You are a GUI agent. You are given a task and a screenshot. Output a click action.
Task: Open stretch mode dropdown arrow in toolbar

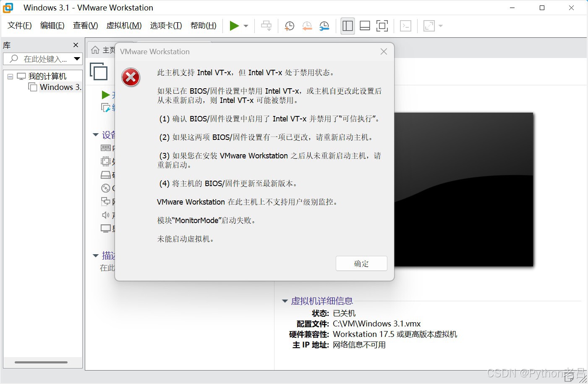click(441, 26)
